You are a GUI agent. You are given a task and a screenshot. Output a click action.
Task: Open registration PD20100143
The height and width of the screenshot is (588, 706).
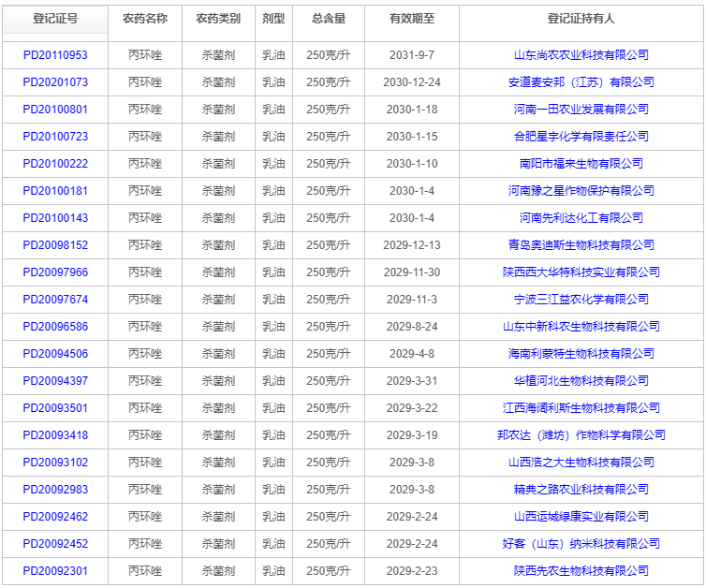[x=55, y=218]
